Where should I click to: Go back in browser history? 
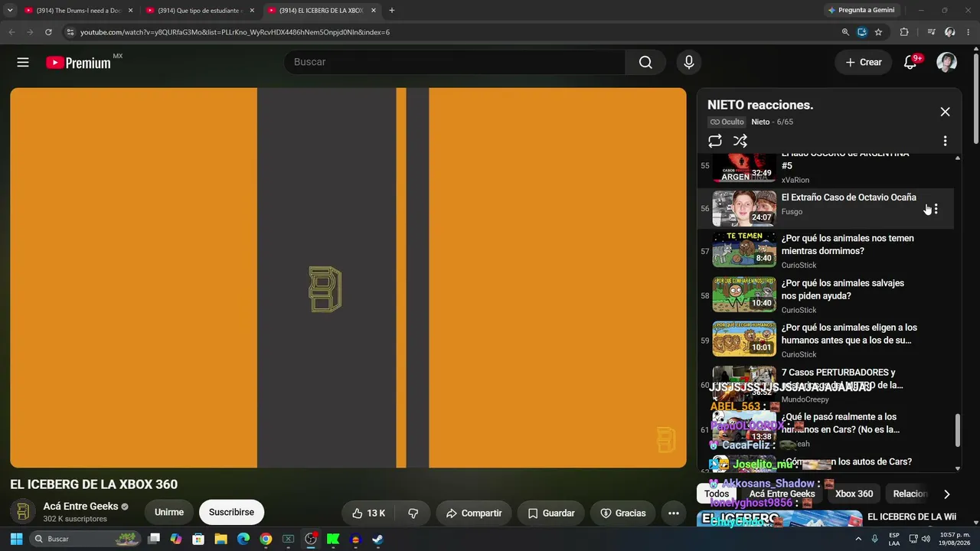point(11,32)
